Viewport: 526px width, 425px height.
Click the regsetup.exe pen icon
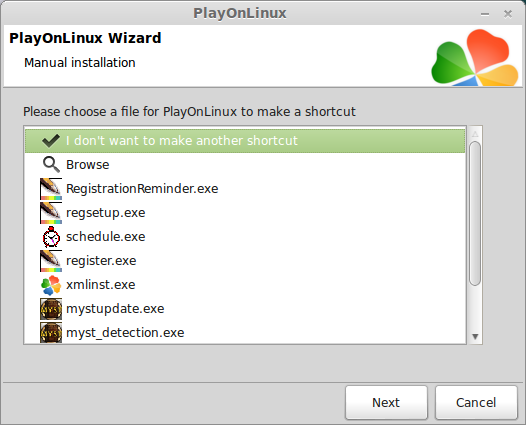(51, 213)
